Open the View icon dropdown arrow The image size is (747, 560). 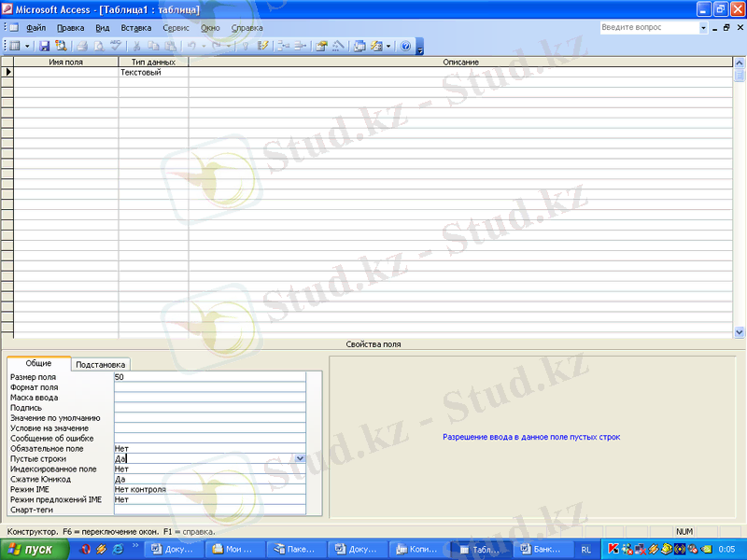(27, 46)
